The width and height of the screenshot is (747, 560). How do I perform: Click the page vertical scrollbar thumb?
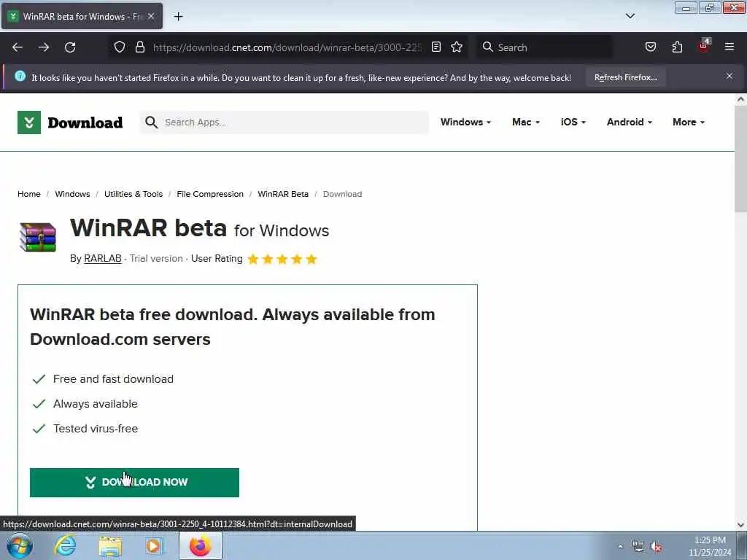click(x=740, y=160)
